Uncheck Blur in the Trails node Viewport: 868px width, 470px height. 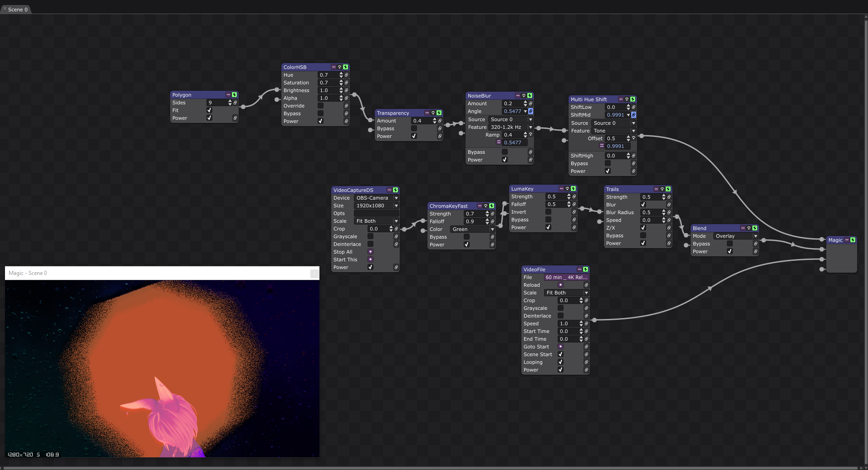point(643,205)
